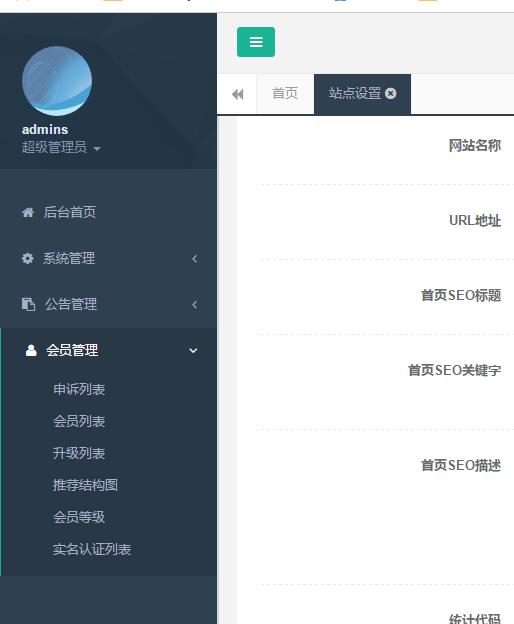
Task: Click the document icon beside 公告管理
Action: (x=28, y=304)
